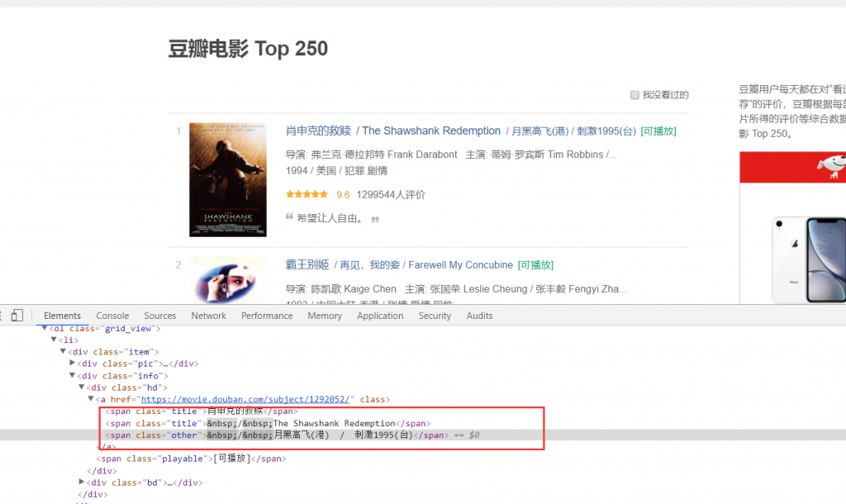Collapse the ol class="grid_view" node
Viewport: 846px width, 504px height.
click(x=45, y=328)
